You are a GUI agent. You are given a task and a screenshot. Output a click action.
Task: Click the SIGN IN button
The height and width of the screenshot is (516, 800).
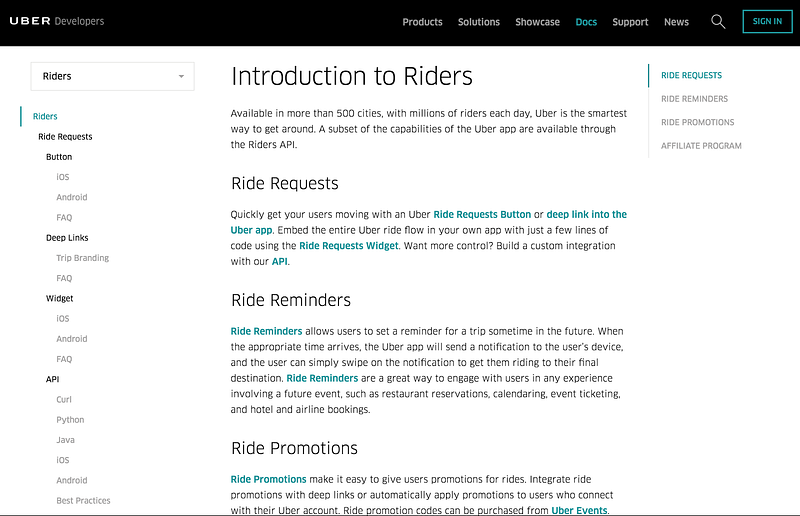(x=767, y=21)
